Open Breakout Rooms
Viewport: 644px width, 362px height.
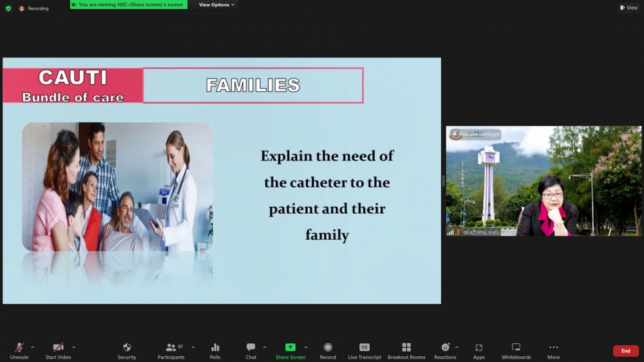point(406,351)
